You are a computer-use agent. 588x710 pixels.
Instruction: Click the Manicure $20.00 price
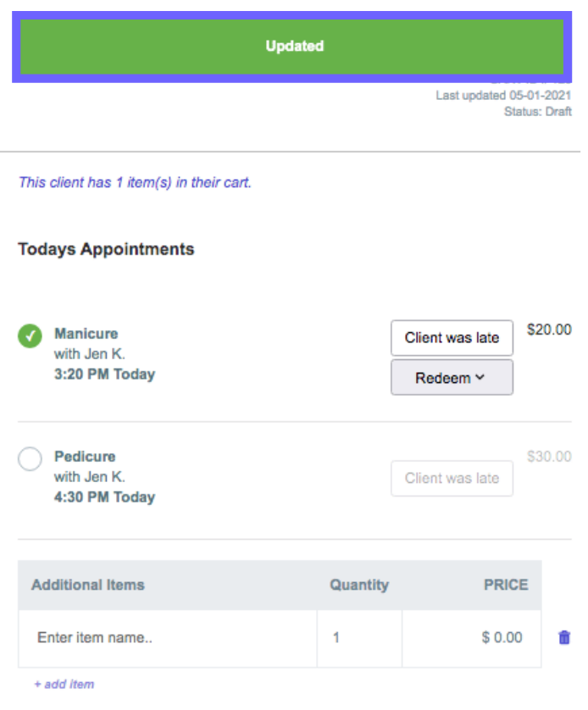549,330
